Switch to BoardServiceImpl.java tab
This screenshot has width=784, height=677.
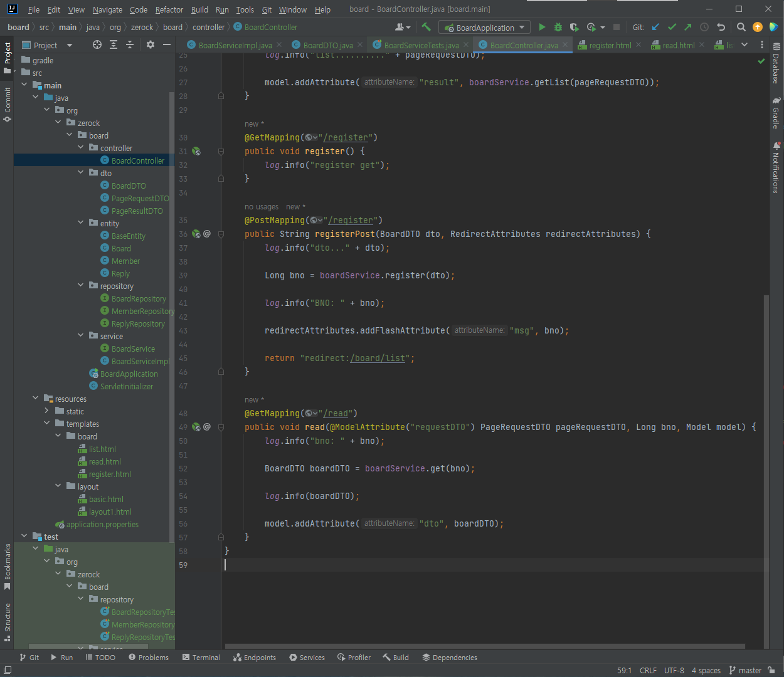tap(235, 45)
